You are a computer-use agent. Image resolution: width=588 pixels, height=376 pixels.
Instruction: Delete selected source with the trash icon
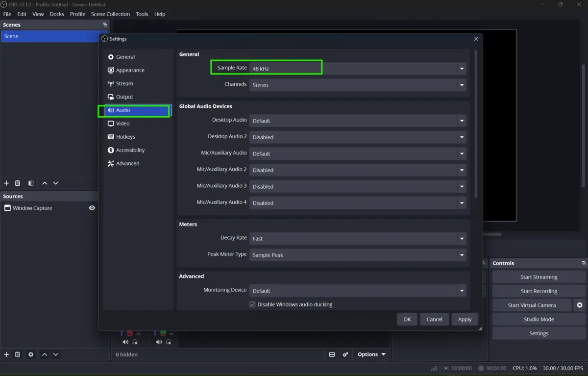click(x=18, y=354)
